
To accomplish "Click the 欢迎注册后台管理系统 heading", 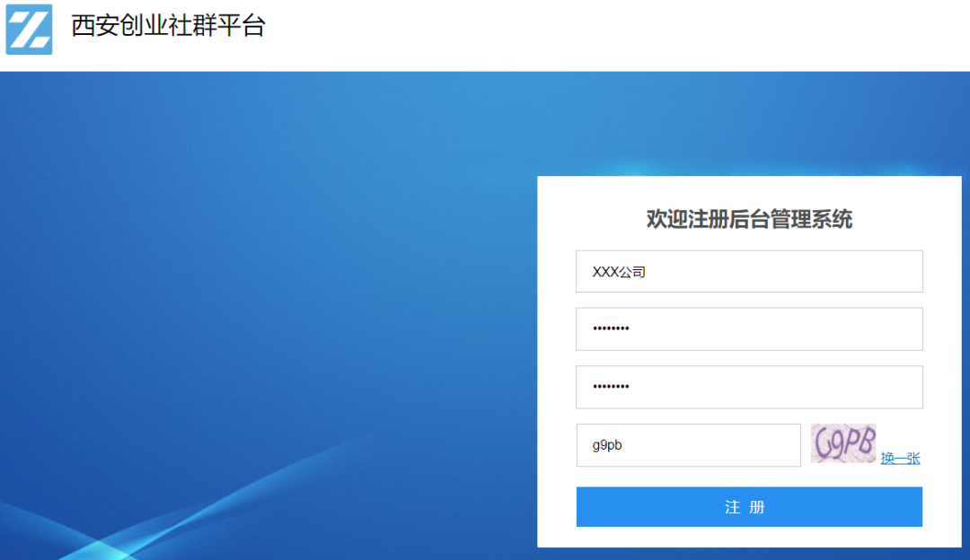I will click(749, 218).
